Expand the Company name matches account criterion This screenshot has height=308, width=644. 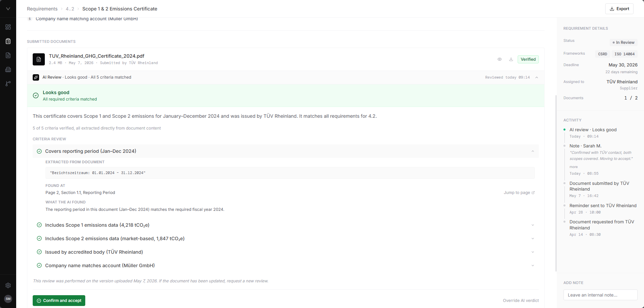pos(533,265)
